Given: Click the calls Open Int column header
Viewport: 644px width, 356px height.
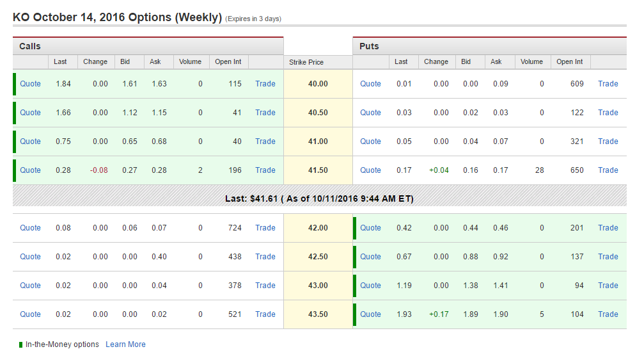Looking at the screenshot, I should point(228,61).
